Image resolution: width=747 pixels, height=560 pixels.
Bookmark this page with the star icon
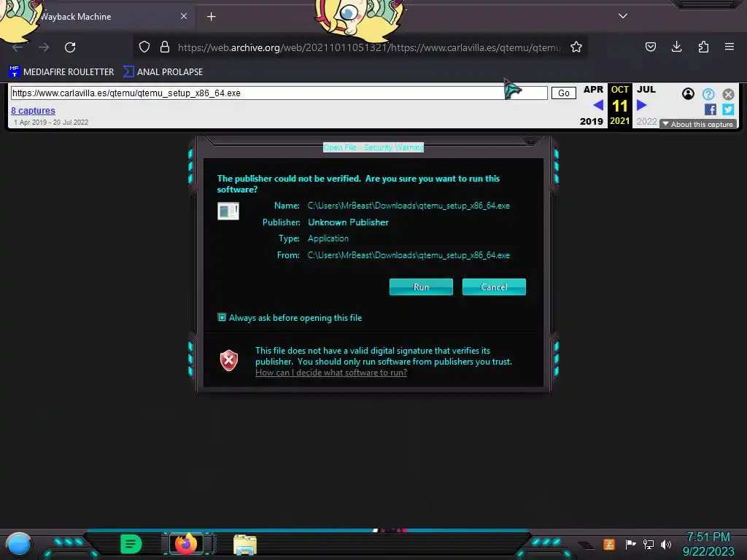click(x=576, y=47)
